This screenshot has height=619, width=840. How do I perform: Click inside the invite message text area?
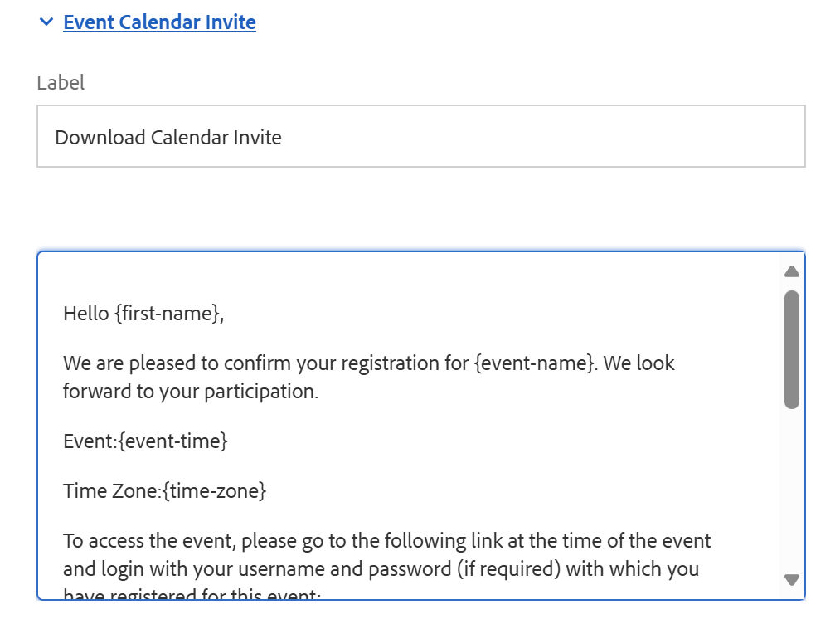tap(373, 415)
